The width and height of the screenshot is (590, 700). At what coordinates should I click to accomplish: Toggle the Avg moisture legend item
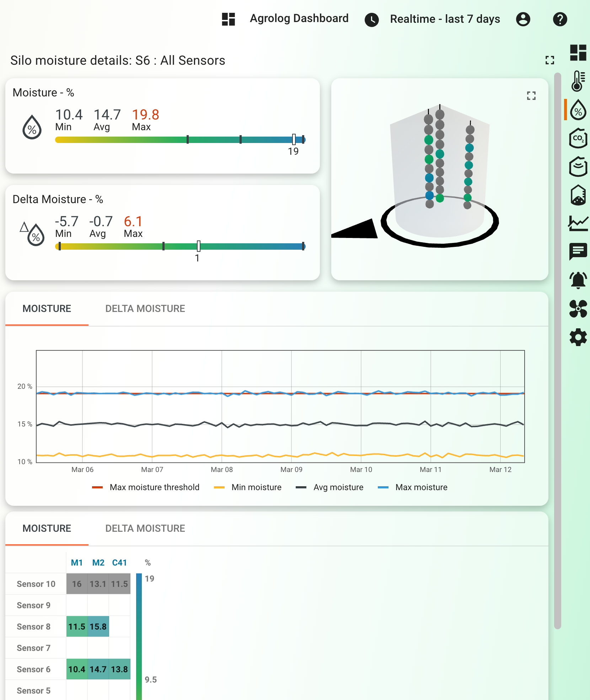tap(338, 487)
